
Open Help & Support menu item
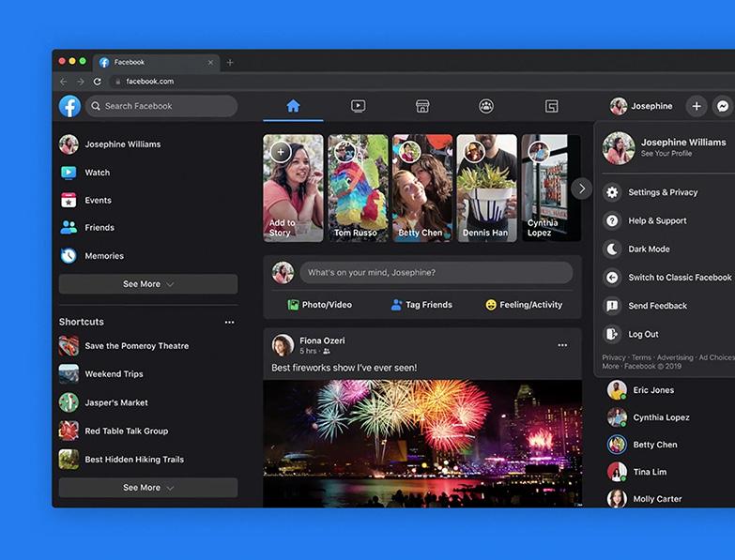(x=668, y=220)
